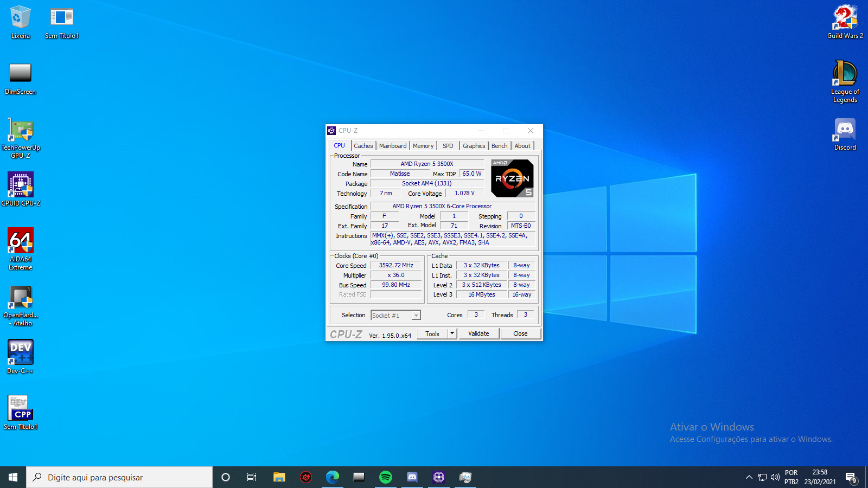This screenshot has height=488, width=868.
Task: Open the Discord desktop shortcut
Action: [845, 134]
